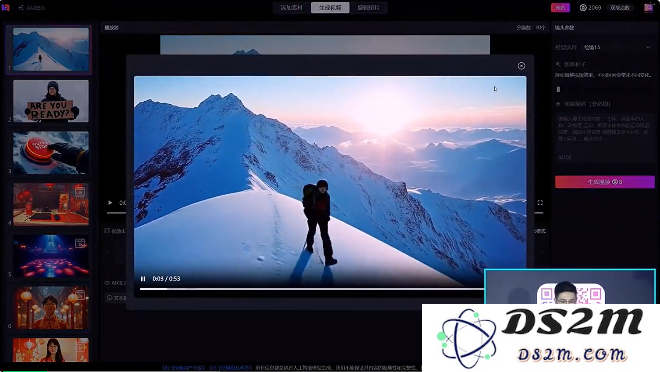660x372 pixels.
Task: Close the video preview popup
Action: 521,66
